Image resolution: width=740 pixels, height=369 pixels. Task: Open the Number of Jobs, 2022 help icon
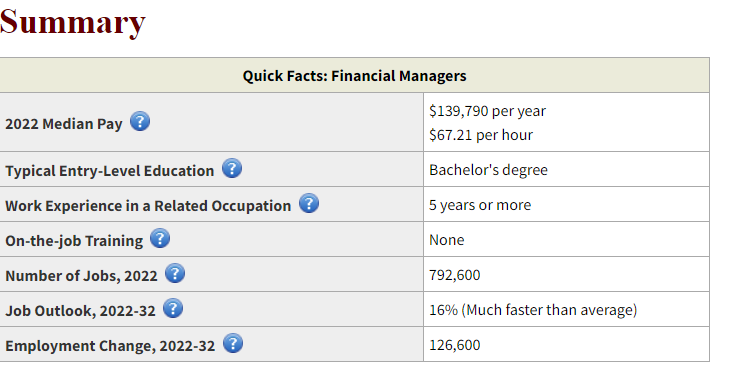point(175,273)
